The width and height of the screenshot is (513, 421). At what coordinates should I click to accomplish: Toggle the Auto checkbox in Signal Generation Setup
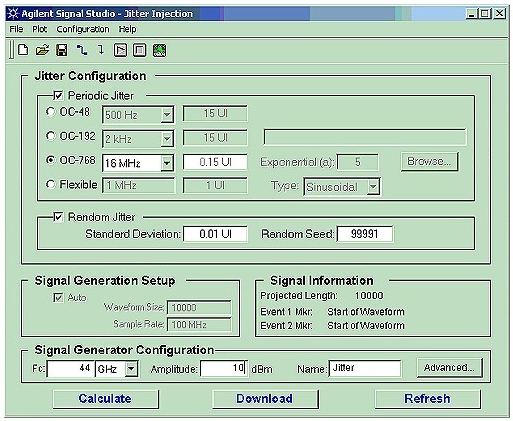[x=58, y=297]
